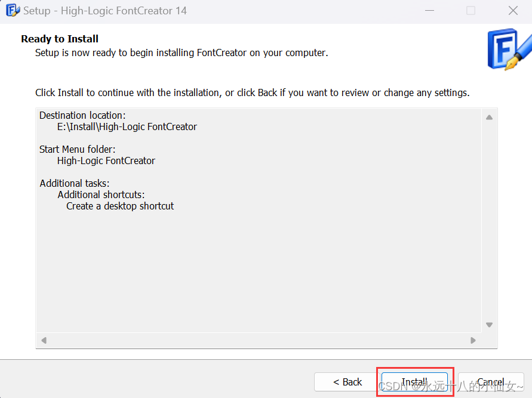Image resolution: width=532 pixels, height=398 pixels.
Task: Click the window title "Setup - High-Logic FontCreator 14"
Action: (105, 11)
